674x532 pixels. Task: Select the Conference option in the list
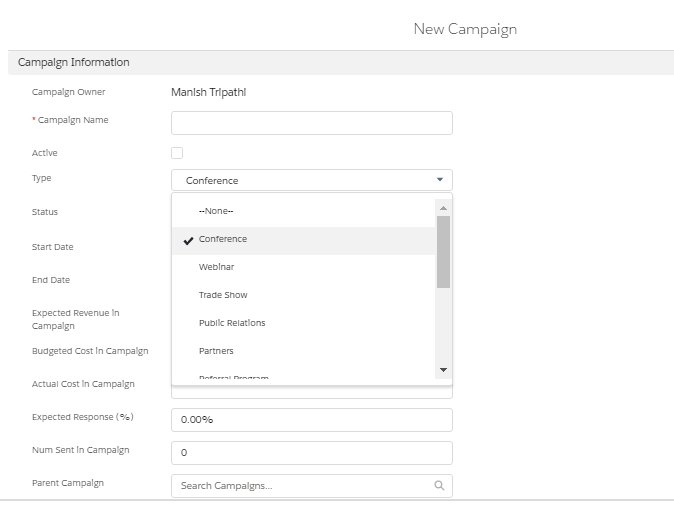pos(223,239)
